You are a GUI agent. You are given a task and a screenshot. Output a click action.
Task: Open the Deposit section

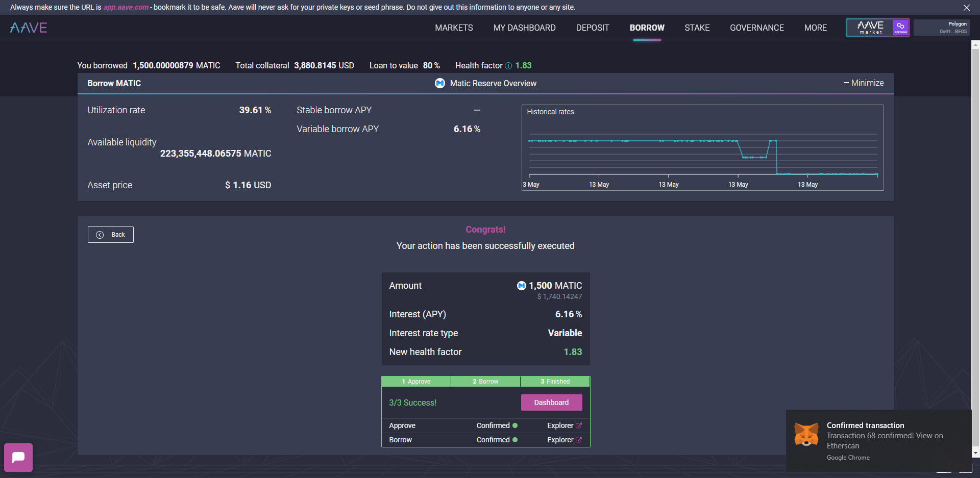[x=593, y=28]
